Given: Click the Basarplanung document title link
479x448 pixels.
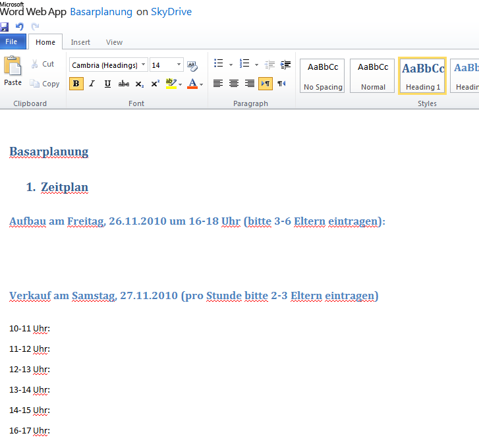Looking at the screenshot, I should click(101, 12).
